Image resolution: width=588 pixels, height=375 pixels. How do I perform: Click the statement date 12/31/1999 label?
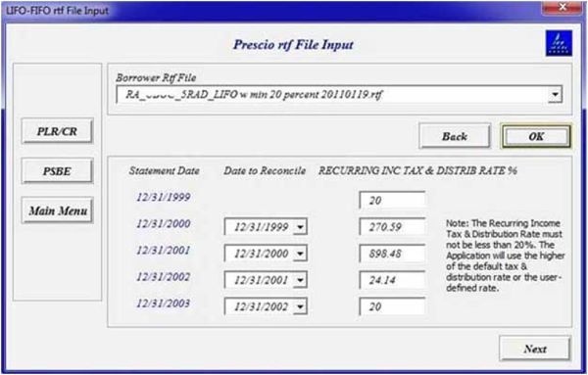coord(163,197)
